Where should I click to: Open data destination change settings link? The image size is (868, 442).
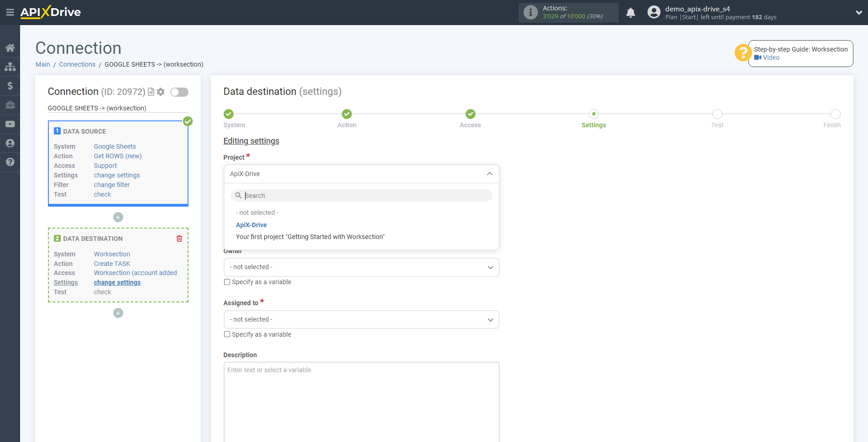(x=117, y=282)
